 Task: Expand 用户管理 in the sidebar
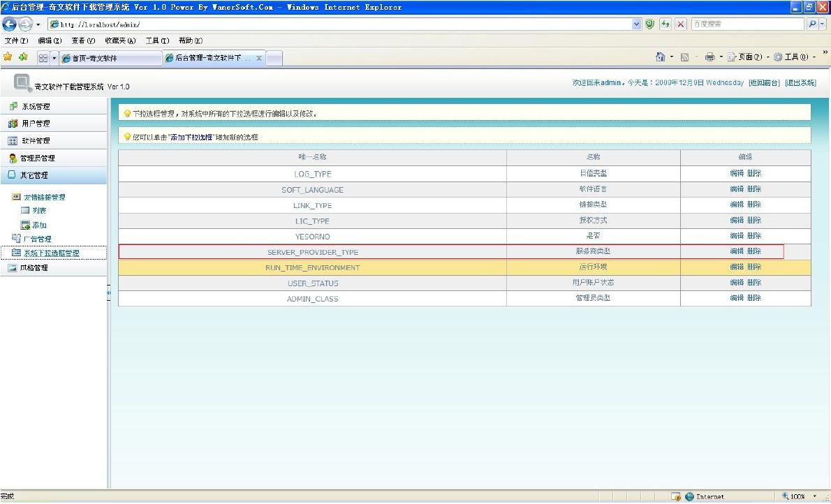pyautogui.click(x=54, y=124)
